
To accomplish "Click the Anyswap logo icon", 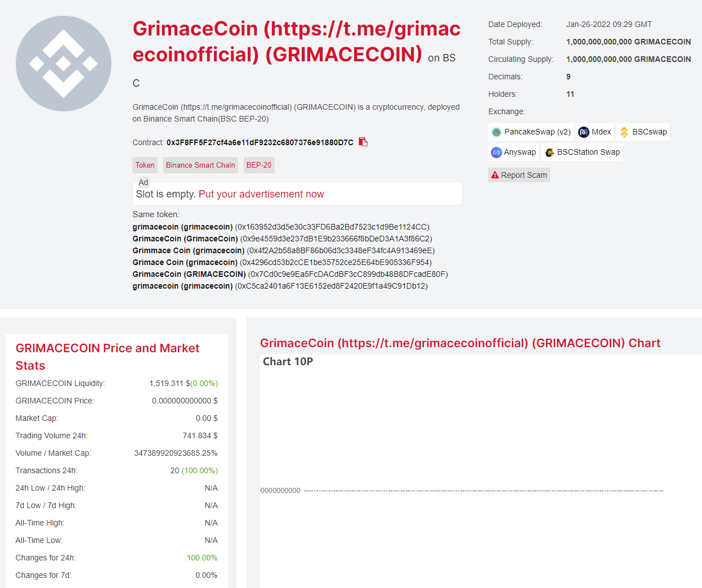I will [x=496, y=152].
